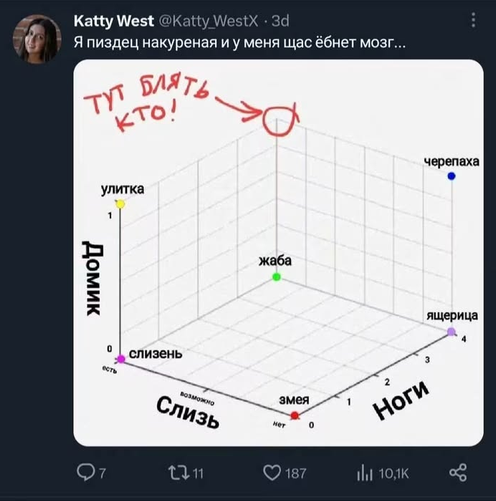Image resolution: width=496 pixels, height=501 pixels.
Task: Click the yellow улитка data point
Action: coord(120,204)
